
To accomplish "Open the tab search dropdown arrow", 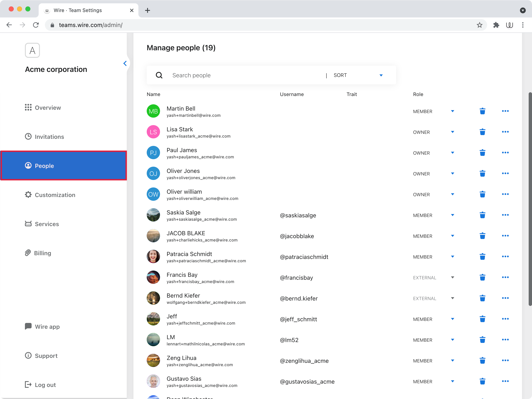I will (x=523, y=10).
